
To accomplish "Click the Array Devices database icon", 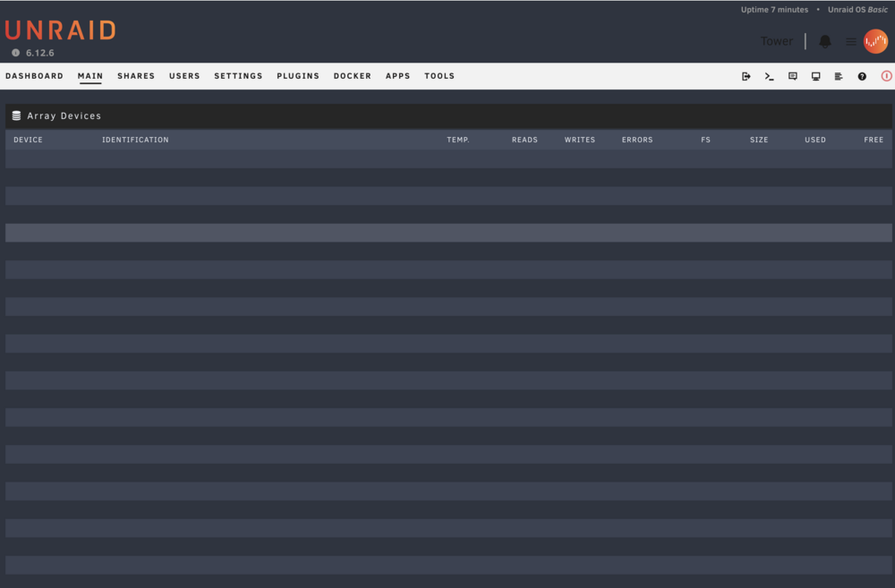I will pyautogui.click(x=16, y=115).
